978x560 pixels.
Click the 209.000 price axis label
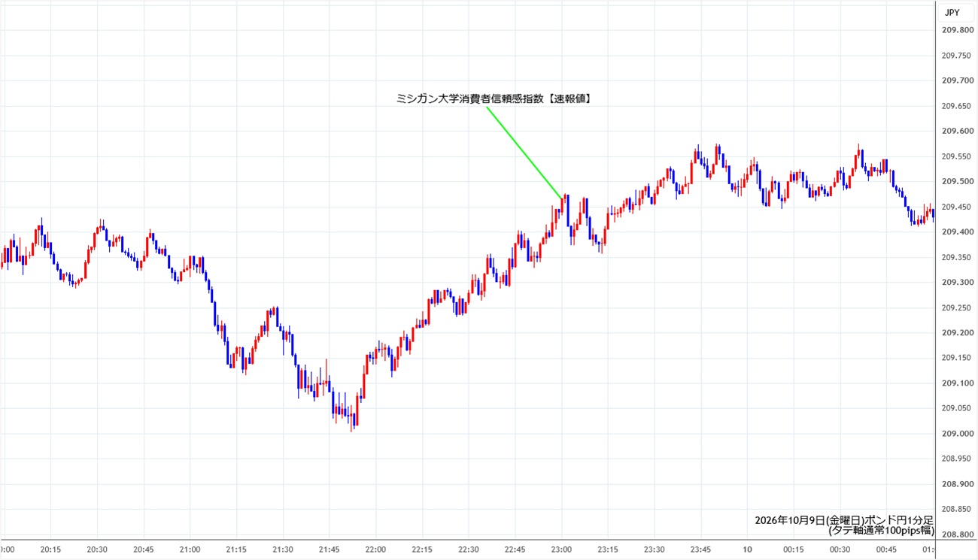click(958, 434)
